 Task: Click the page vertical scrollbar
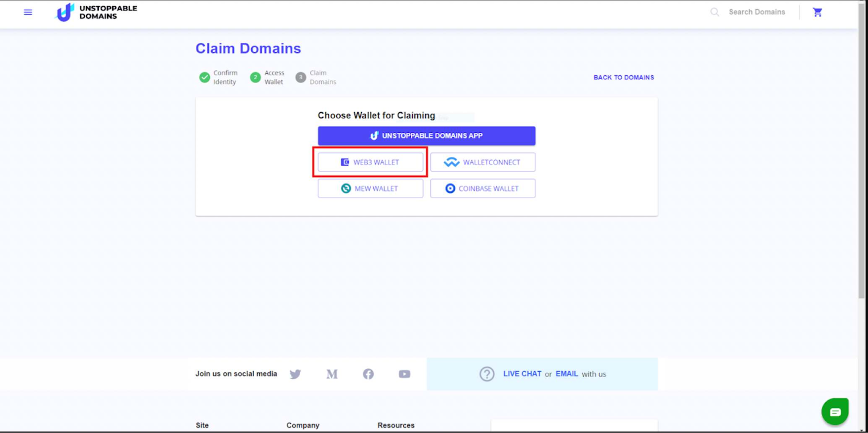[x=862, y=152]
